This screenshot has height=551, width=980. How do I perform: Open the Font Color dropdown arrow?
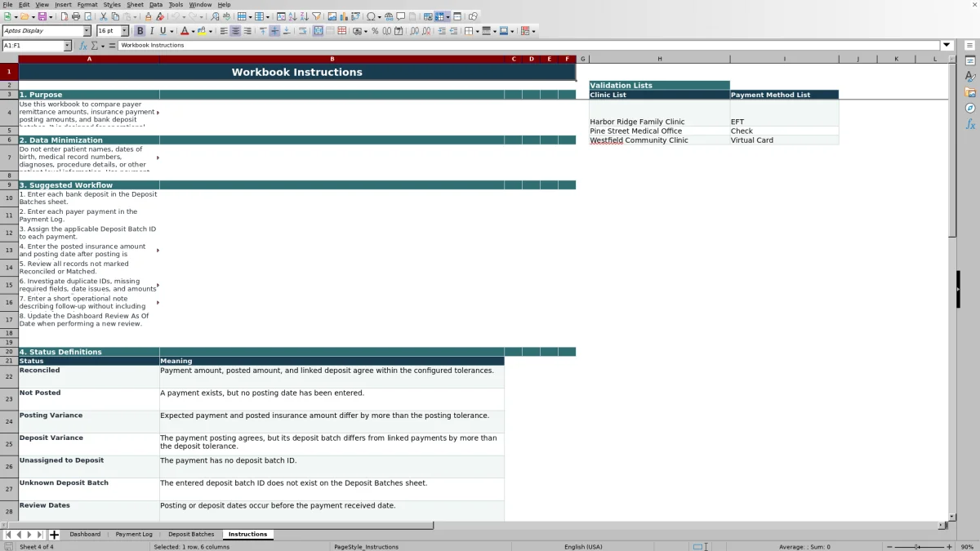tap(193, 31)
